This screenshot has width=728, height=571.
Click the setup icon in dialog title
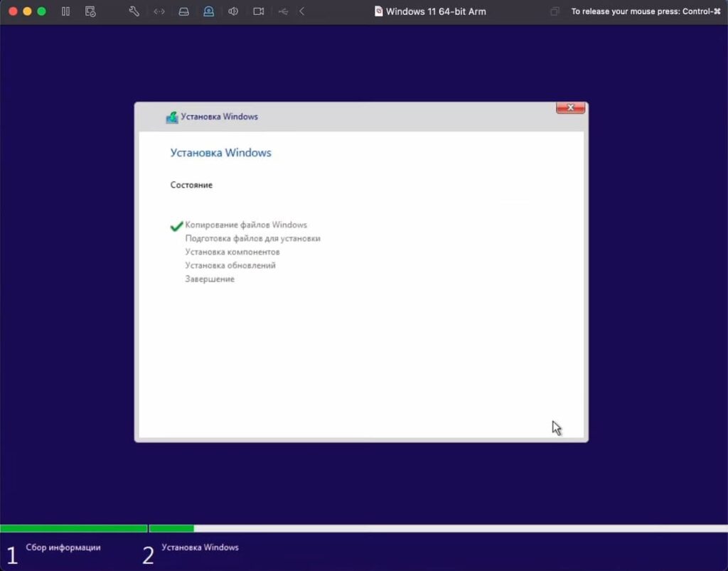click(171, 117)
